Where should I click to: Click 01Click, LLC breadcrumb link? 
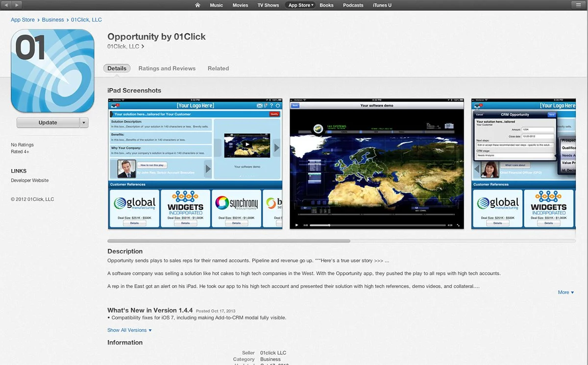click(86, 20)
